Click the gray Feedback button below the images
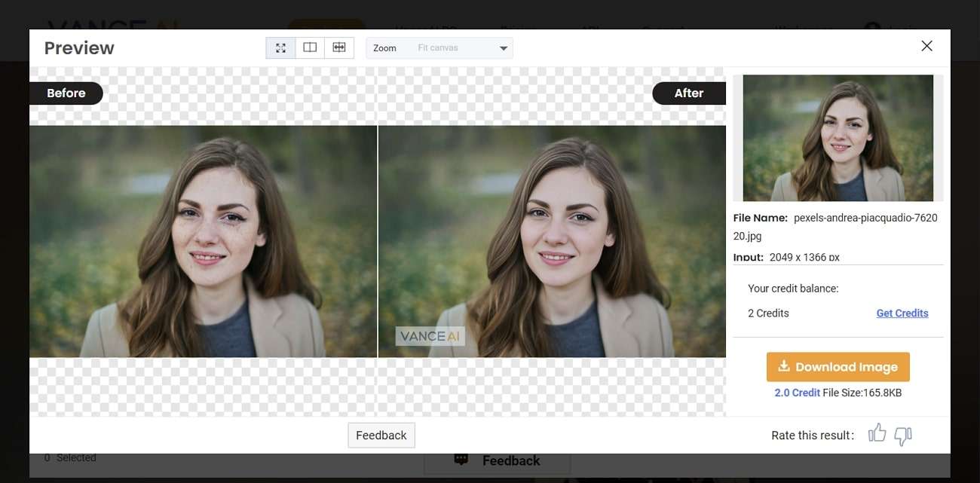The width and height of the screenshot is (980, 483). 381,435
